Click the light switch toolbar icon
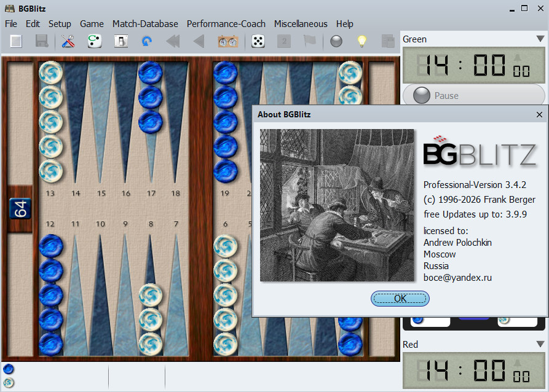 click(x=120, y=42)
